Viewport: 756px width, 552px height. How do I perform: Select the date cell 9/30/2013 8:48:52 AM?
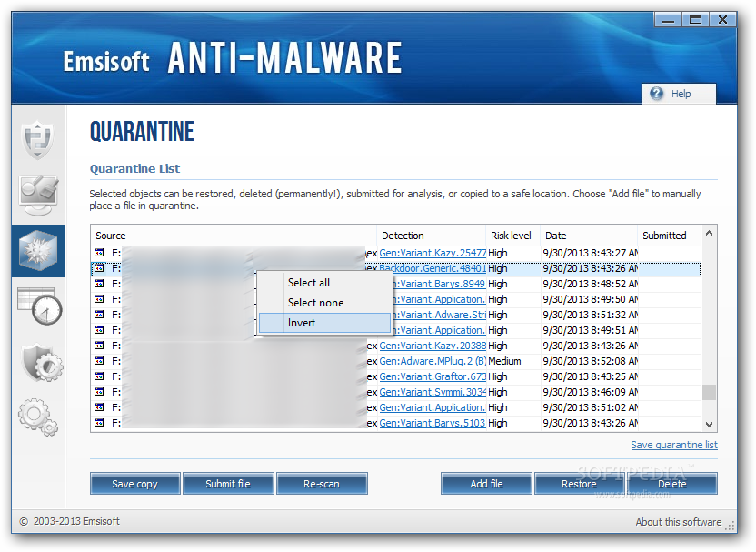point(590,284)
